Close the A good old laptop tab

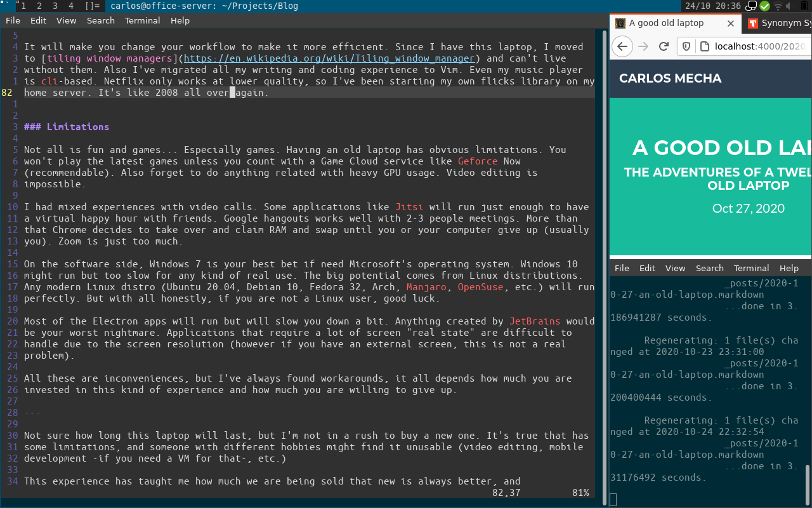click(x=731, y=23)
